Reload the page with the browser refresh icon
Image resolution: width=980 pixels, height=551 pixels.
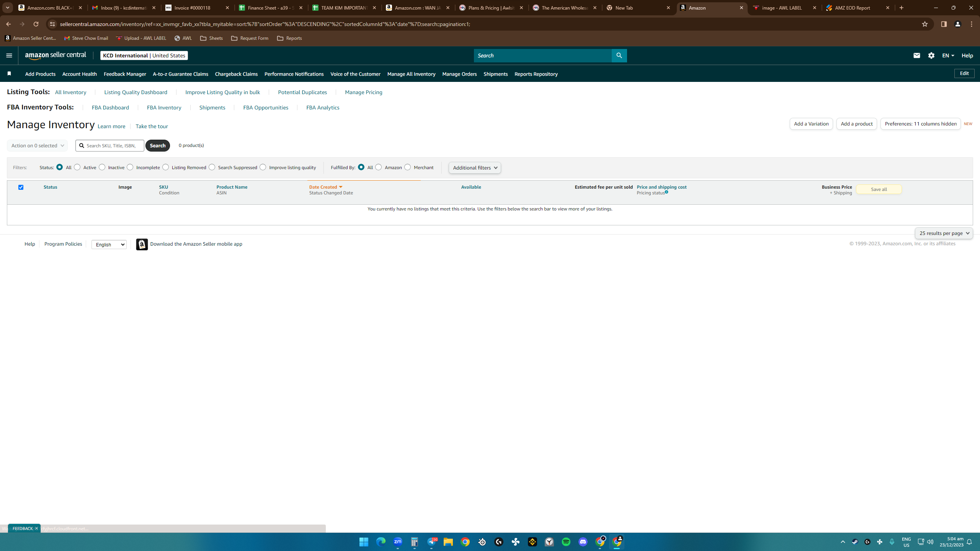(36, 24)
